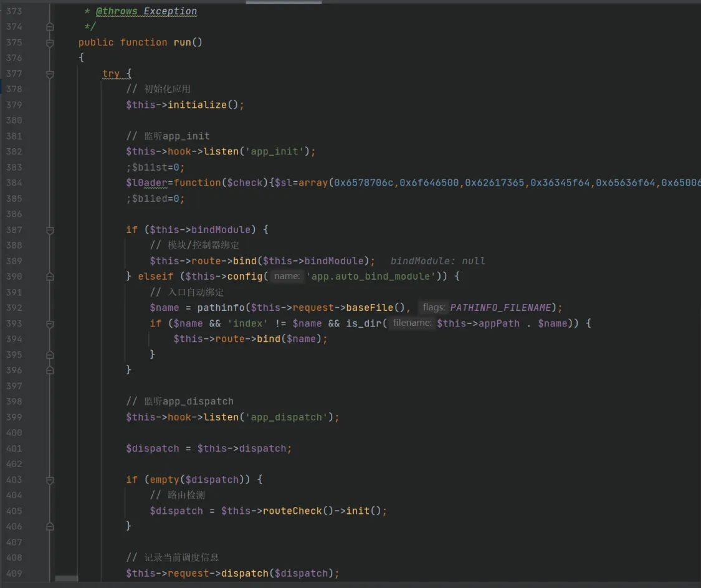Collapse the inner if fold on line 393
This screenshot has width=701, height=588.
pos(50,323)
